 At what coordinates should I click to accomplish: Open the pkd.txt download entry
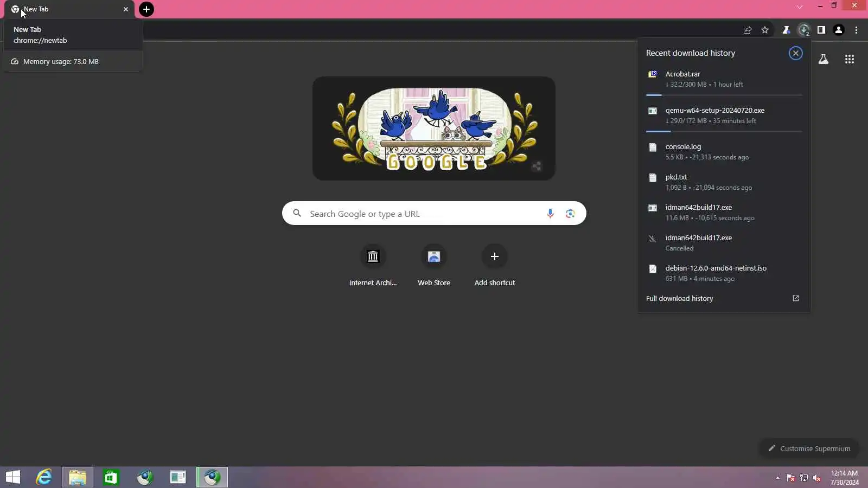(724, 182)
